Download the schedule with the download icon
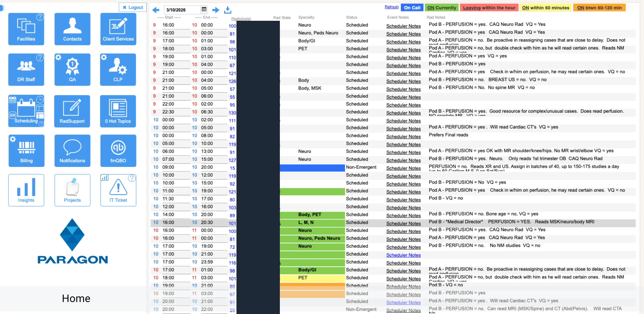Image resolution: width=644 pixels, height=314 pixels. click(x=228, y=10)
